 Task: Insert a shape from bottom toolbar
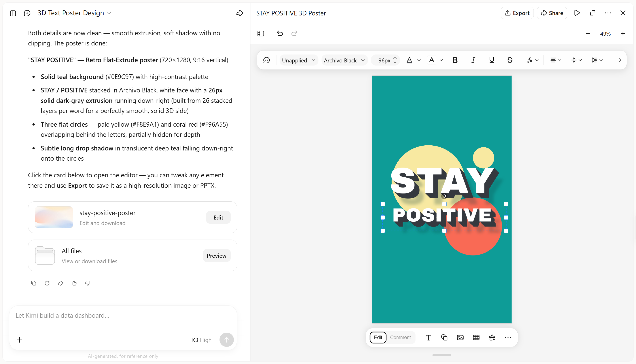(444, 338)
